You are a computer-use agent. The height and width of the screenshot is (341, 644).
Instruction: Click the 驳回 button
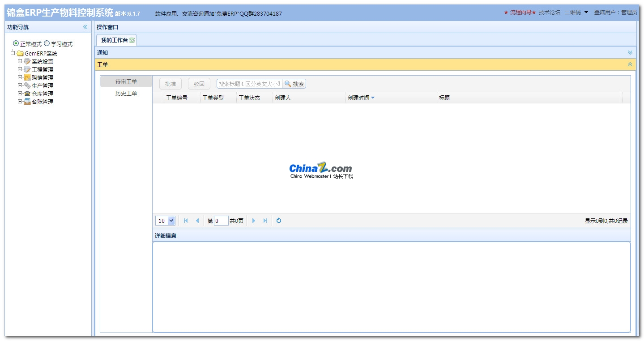tap(199, 84)
